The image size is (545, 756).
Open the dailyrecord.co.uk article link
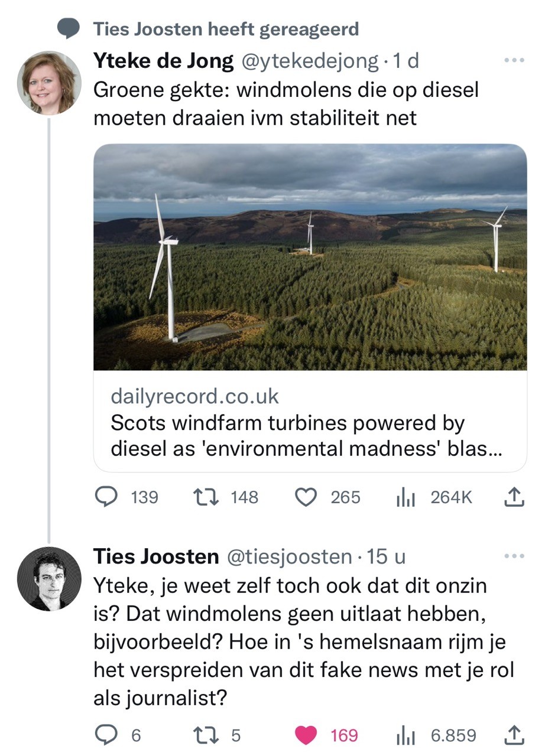(310, 422)
